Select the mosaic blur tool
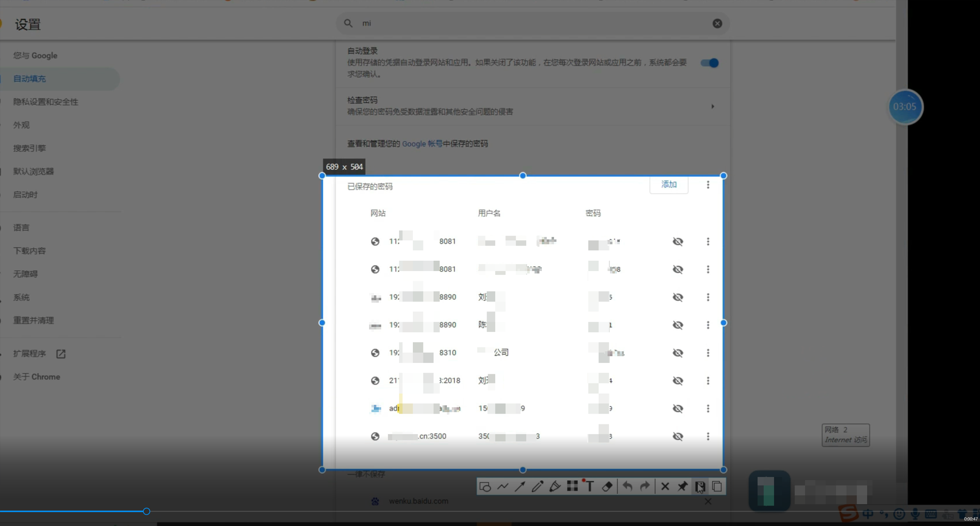The image size is (980, 526). 573,486
